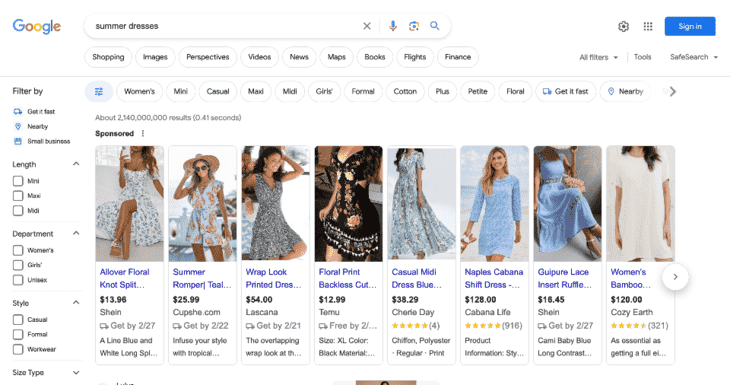730x385 pixels.
Task: Click the Naples Cabana Shift Dress thumbnail
Action: coord(494,203)
